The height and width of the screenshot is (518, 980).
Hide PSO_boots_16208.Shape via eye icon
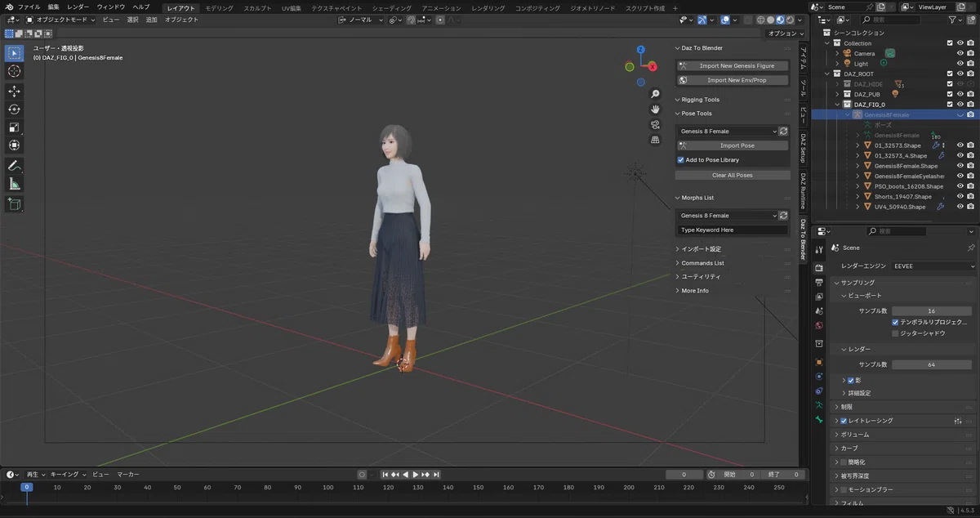coord(960,186)
